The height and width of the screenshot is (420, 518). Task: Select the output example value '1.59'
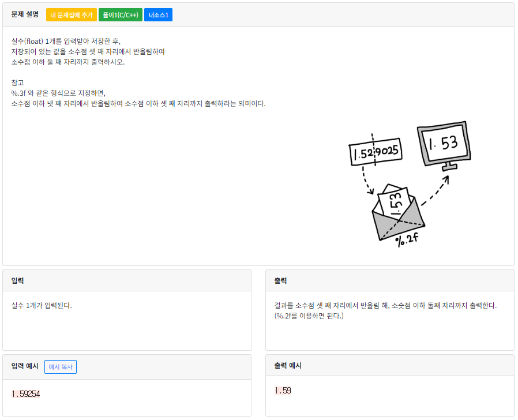click(x=282, y=390)
